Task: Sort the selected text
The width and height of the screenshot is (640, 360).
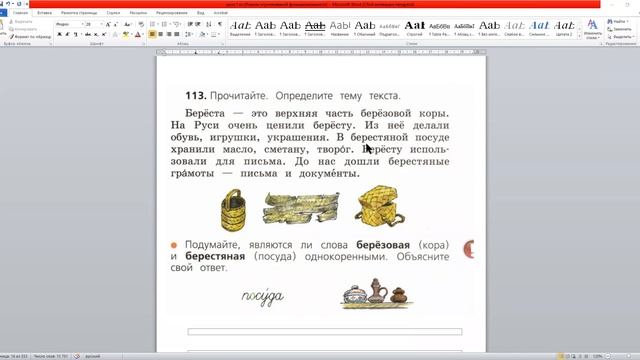Action: point(209,24)
